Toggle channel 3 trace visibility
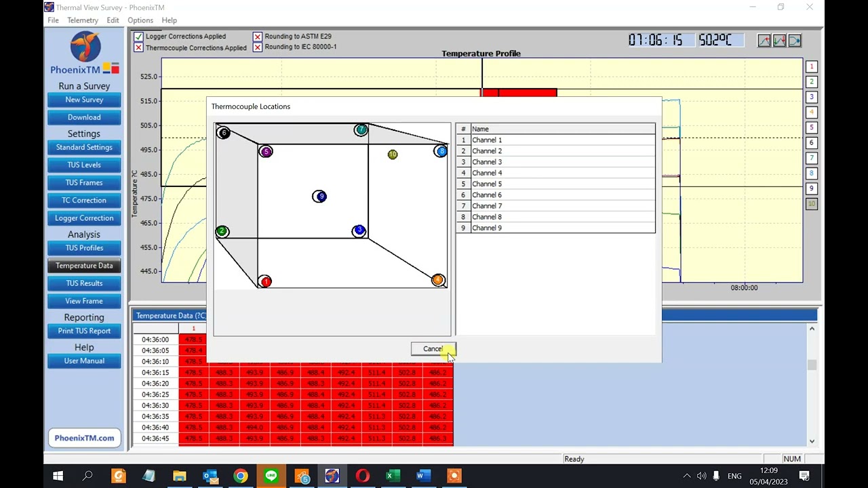This screenshot has width=868, height=488. (812, 97)
